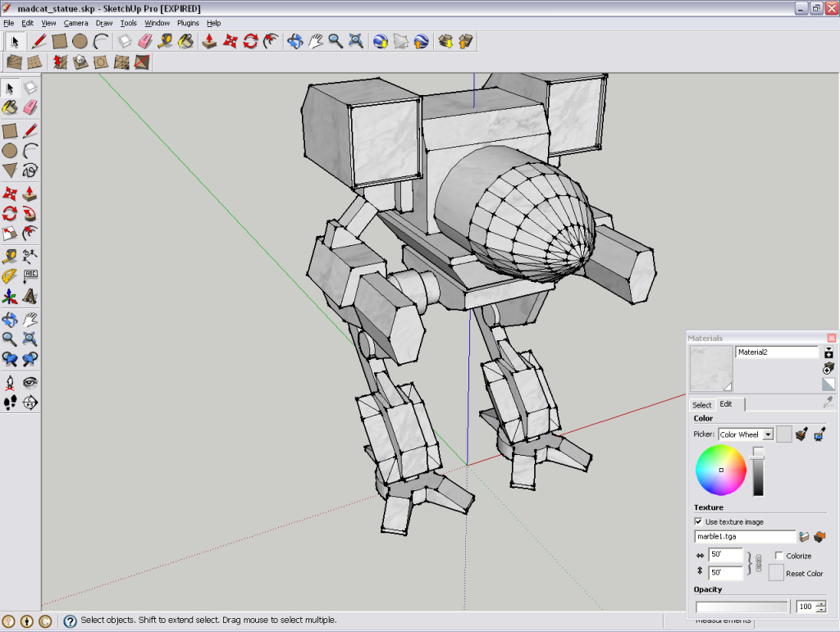Open the Camera menu
840x632 pixels.
pos(75,23)
